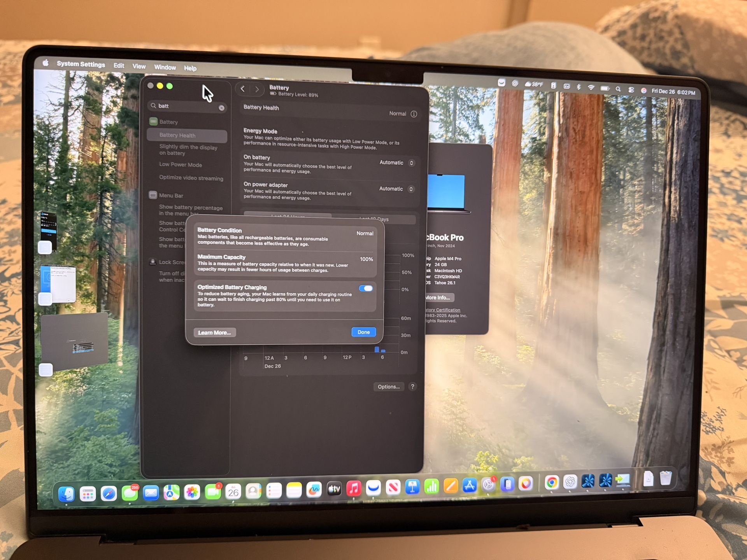Click the Options... button

[x=388, y=387]
